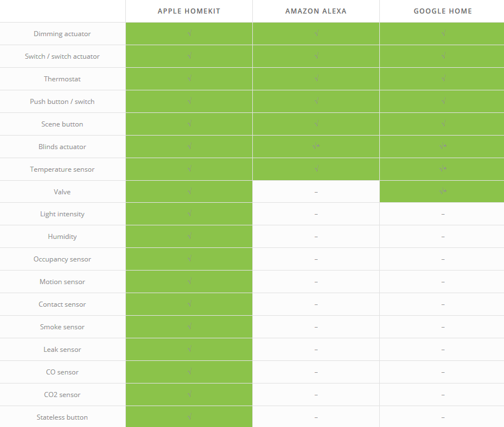The image size is (504, 427).
Task: Click the Amazon Alexa column header
Action: [315, 11]
